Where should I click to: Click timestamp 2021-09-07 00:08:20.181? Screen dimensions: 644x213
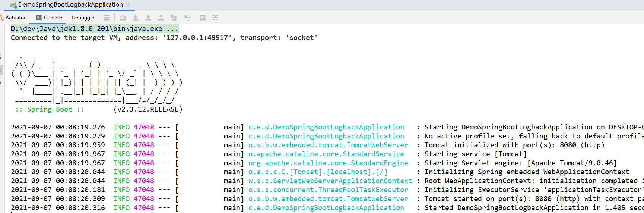point(58,190)
